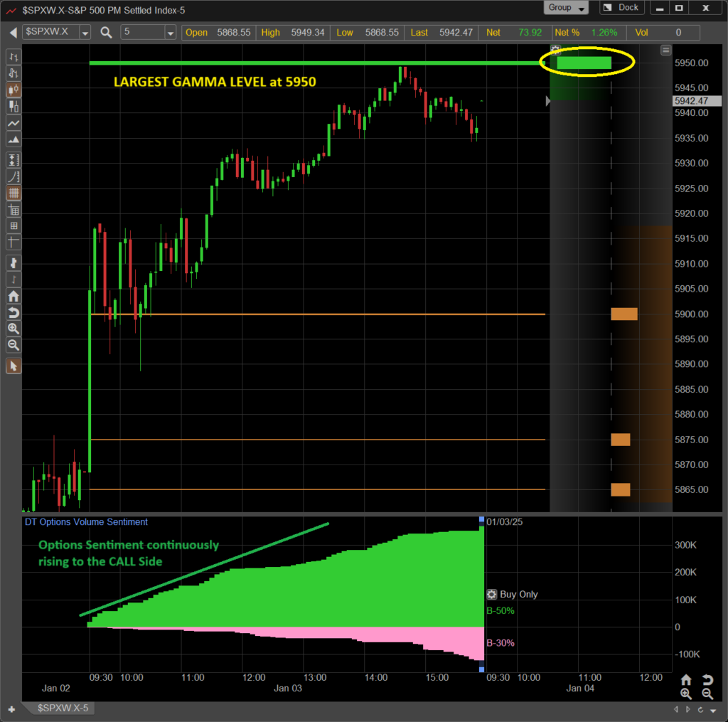
Task: Add a new tab with the plus
Action: [11, 709]
